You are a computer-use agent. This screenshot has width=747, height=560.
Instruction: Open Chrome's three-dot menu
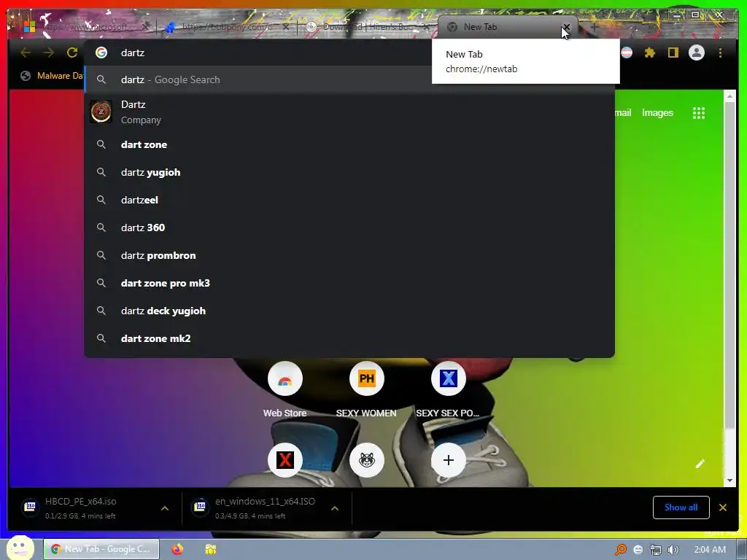tap(720, 52)
